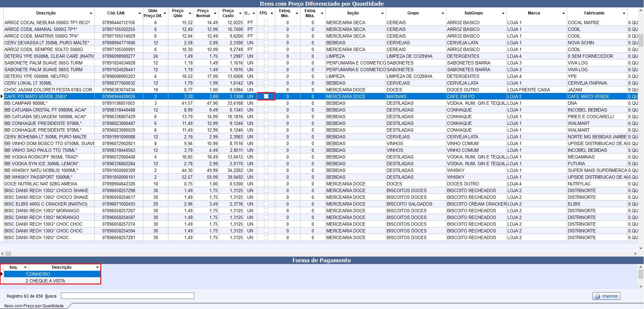The width and height of the screenshot is (644, 309).
Task: Select row BB VINHO SAO PAULO TTO 750ML*
Action: 321,150
